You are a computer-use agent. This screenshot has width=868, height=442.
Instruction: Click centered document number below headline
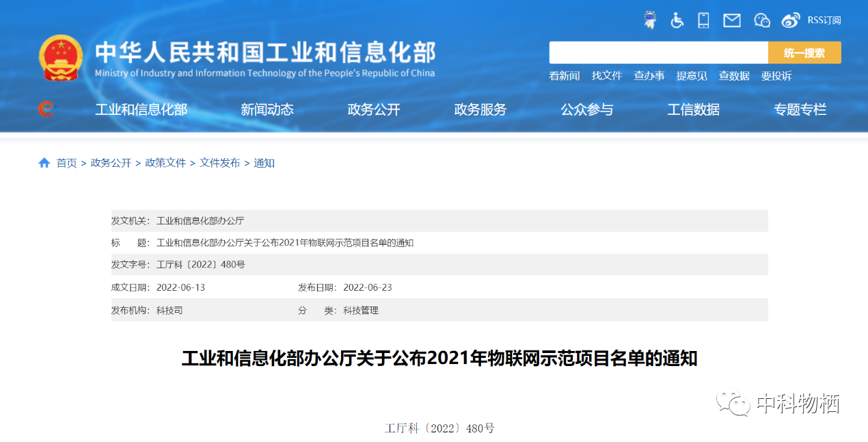coord(439,428)
